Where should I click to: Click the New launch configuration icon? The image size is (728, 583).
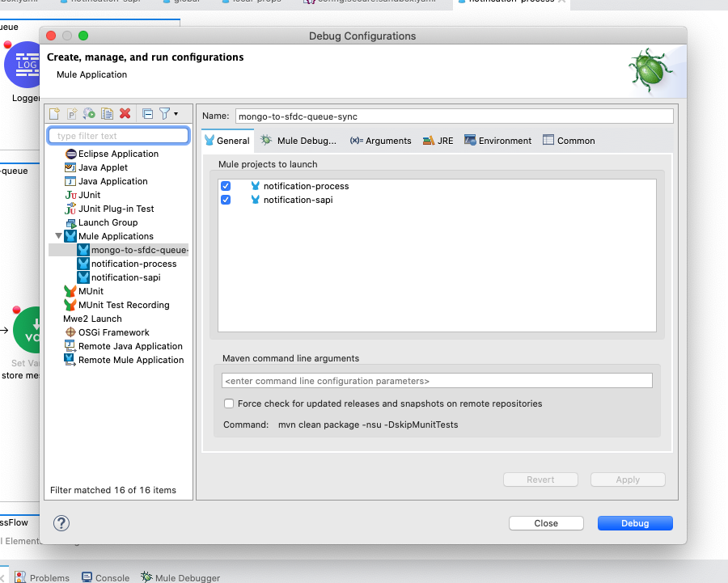click(54, 114)
